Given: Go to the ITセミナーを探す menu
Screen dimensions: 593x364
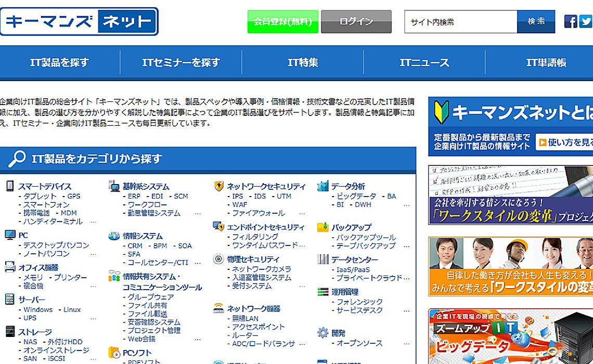Looking at the screenshot, I should (181, 62).
